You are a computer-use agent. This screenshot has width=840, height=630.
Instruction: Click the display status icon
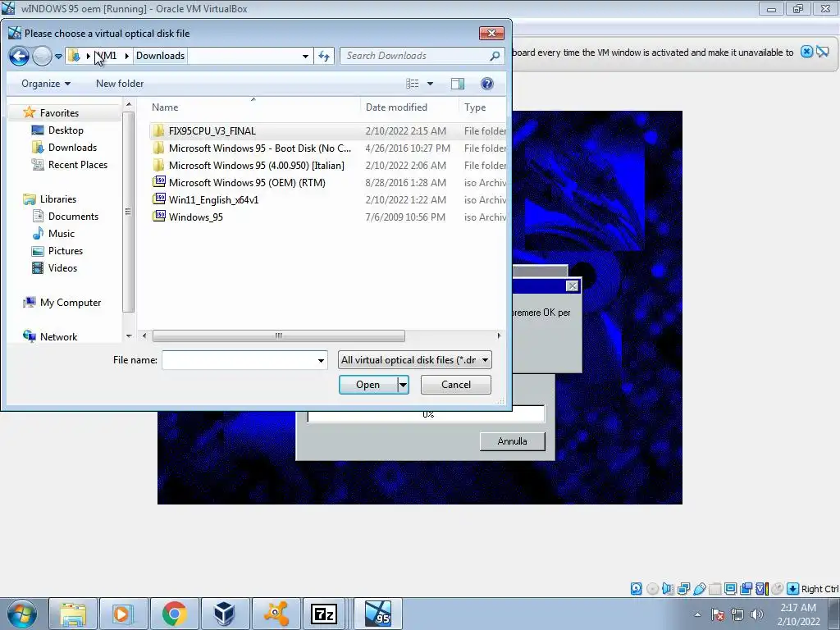click(x=730, y=589)
